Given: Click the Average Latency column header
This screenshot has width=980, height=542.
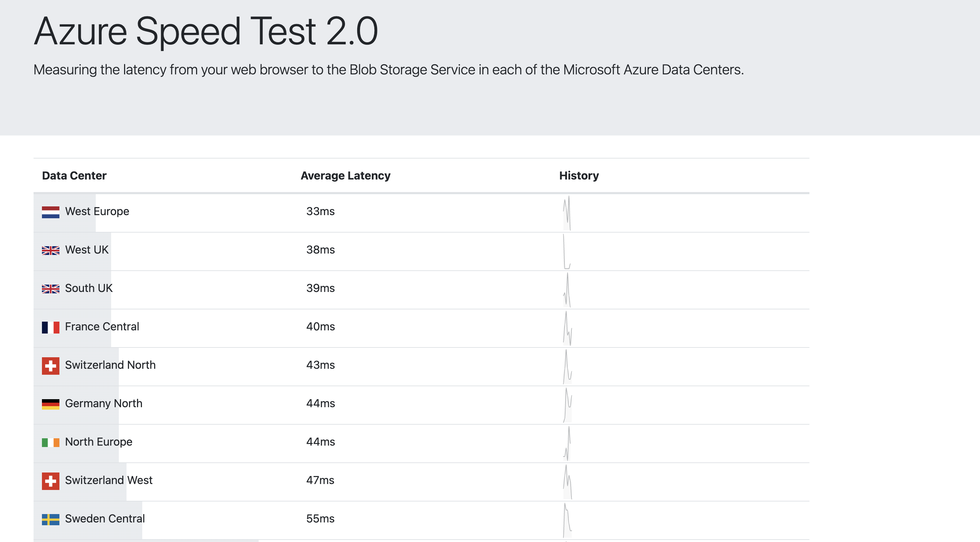Looking at the screenshot, I should click(x=345, y=176).
